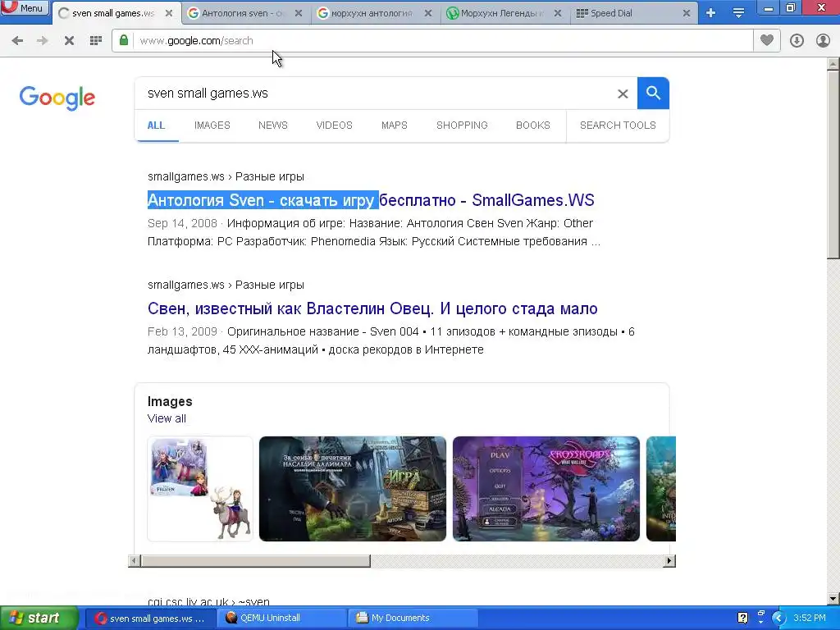Select the NEWS results tab
This screenshot has width=840, height=630.
point(272,126)
